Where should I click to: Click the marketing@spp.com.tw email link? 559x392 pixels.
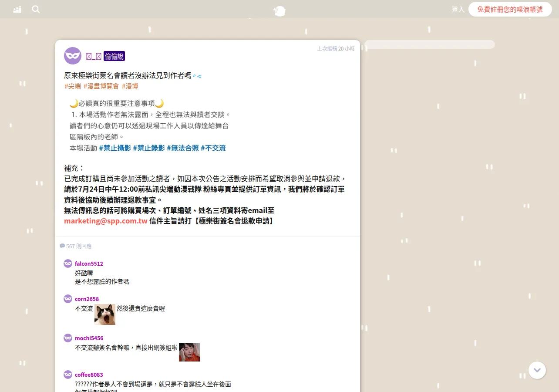tap(106, 221)
